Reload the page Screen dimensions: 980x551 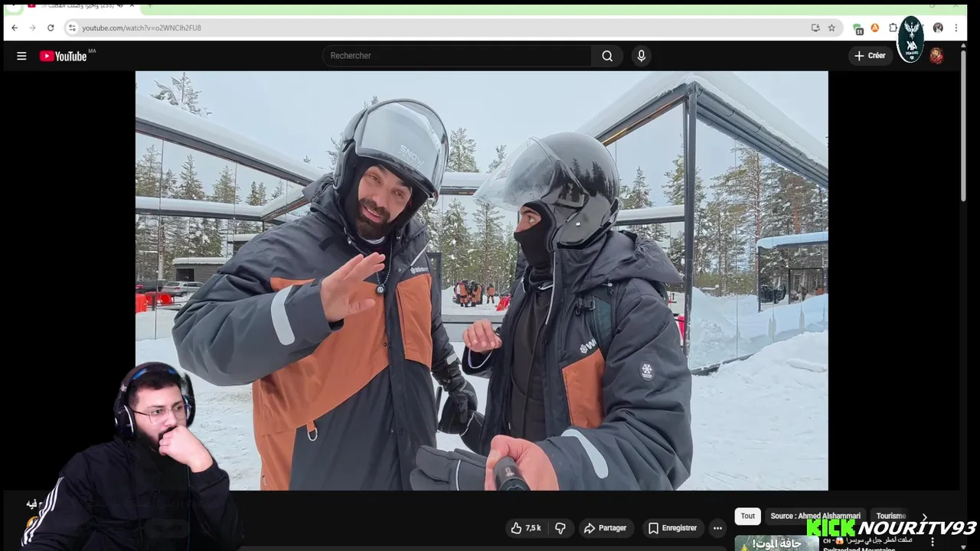click(51, 28)
